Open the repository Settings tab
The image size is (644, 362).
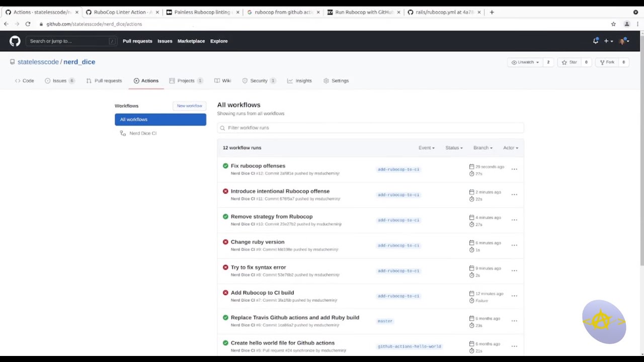point(336,80)
